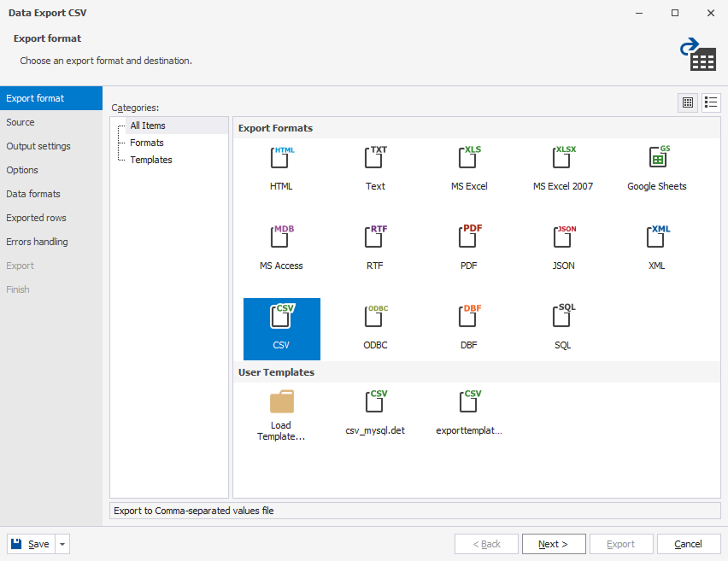Switch to list view mode

711,102
